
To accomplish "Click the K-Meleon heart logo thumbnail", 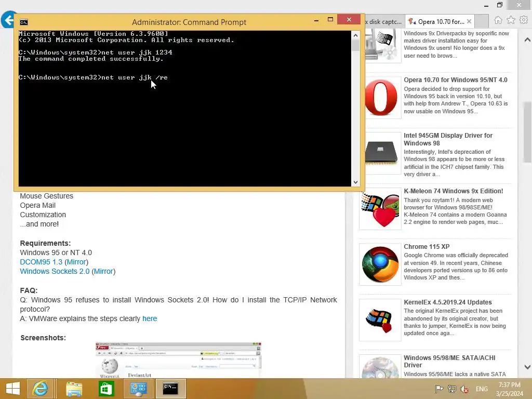I will click(380, 209).
